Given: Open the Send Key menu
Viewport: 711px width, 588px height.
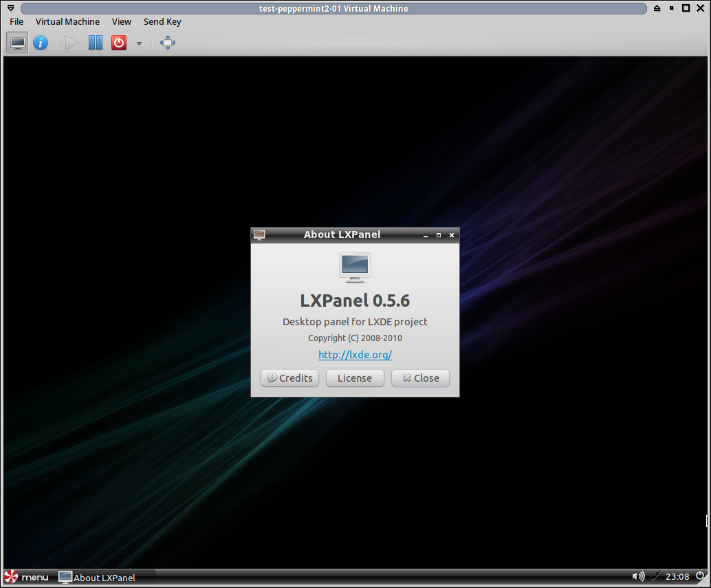Looking at the screenshot, I should pyautogui.click(x=162, y=22).
